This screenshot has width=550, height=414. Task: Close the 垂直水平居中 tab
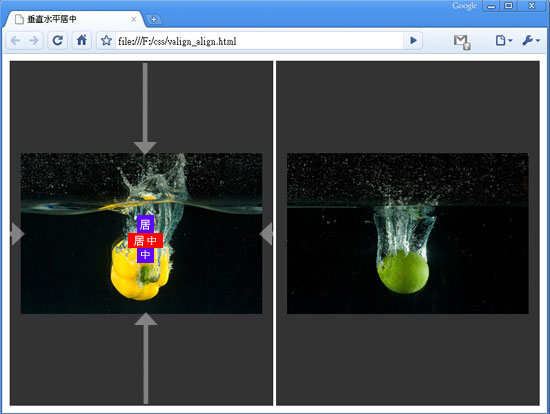[134, 19]
